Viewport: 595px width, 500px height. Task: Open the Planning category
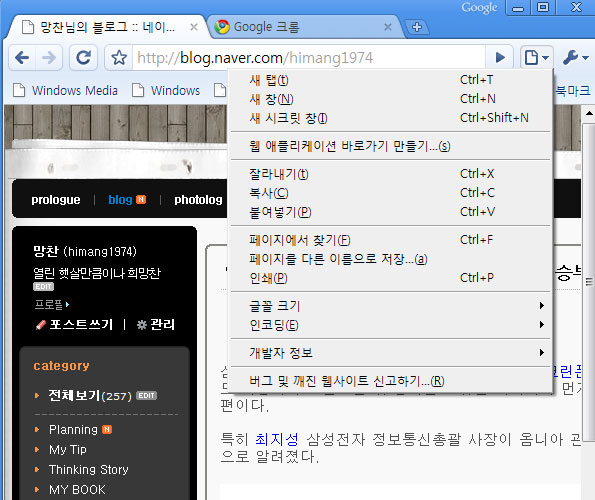point(73,429)
